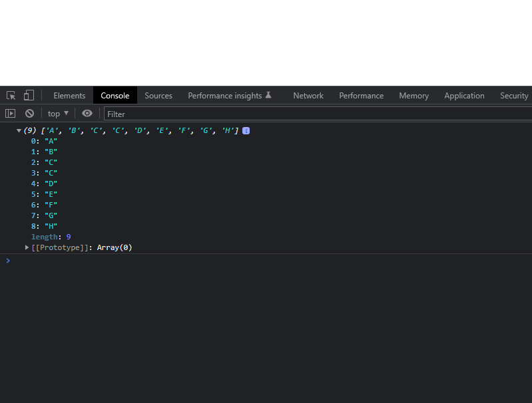Open the Sources tab

point(158,96)
